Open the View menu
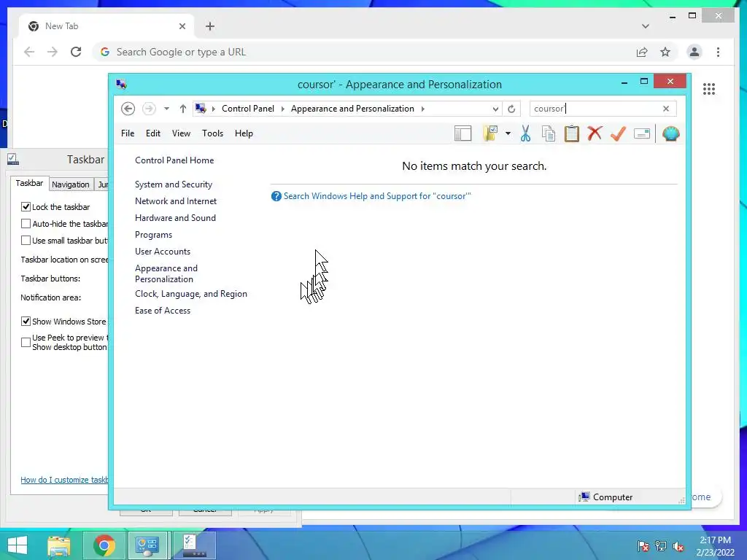This screenshot has width=747, height=560. coord(181,133)
